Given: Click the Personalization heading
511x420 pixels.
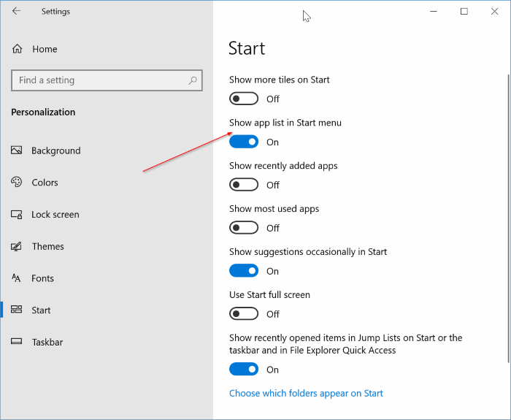Looking at the screenshot, I should 43,112.
